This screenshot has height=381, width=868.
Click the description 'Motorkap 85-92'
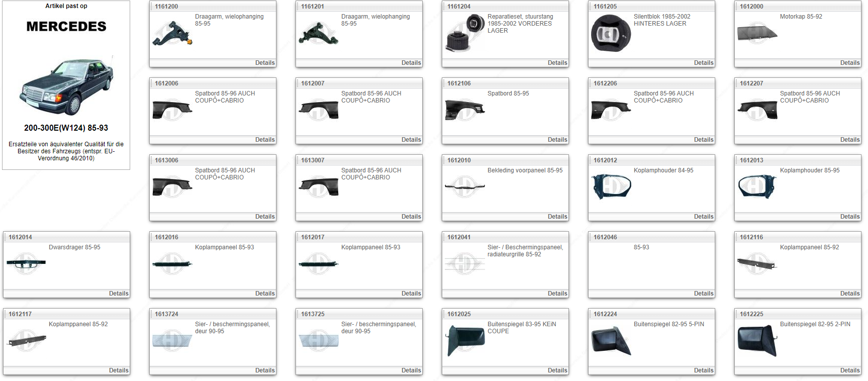(801, 17)
